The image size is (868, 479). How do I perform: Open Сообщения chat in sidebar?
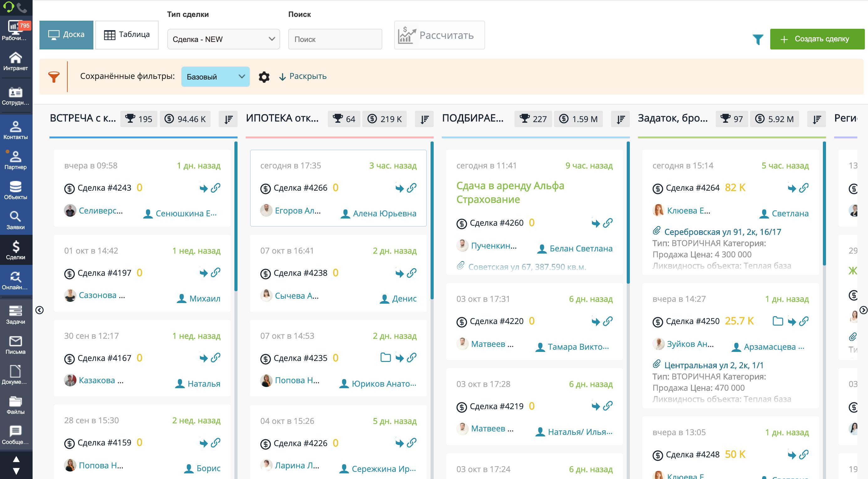coord(15,435)
